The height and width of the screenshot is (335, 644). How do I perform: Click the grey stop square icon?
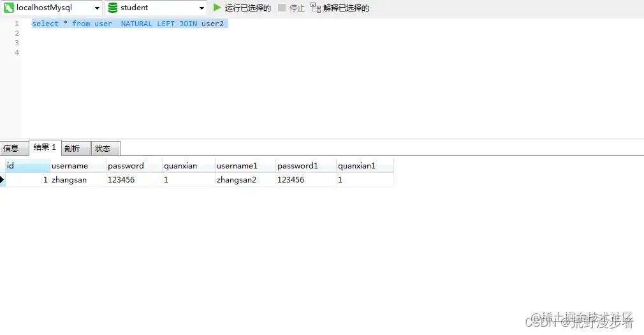pyautogui.click(x=282, y=8)
